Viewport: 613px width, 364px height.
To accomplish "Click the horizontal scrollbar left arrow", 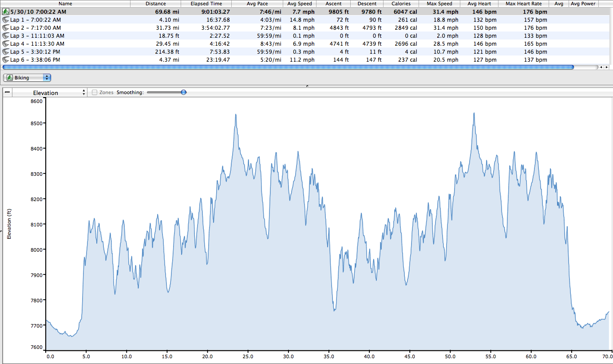I will (601, 67).
